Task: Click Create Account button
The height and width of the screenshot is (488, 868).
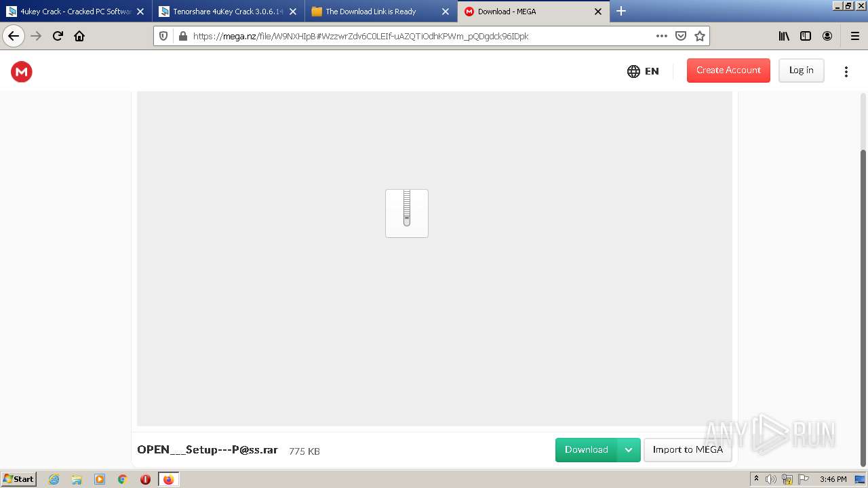Action: [x=728, y=70]
